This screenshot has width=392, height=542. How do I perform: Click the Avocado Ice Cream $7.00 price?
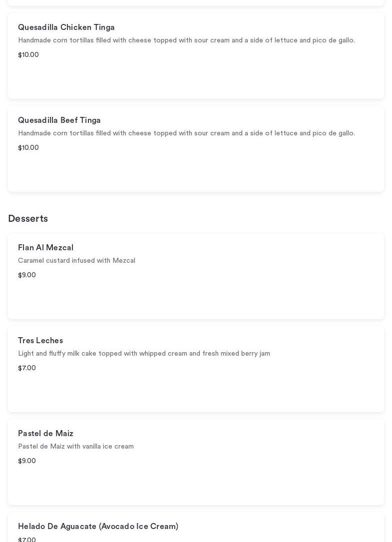(27, 540)
